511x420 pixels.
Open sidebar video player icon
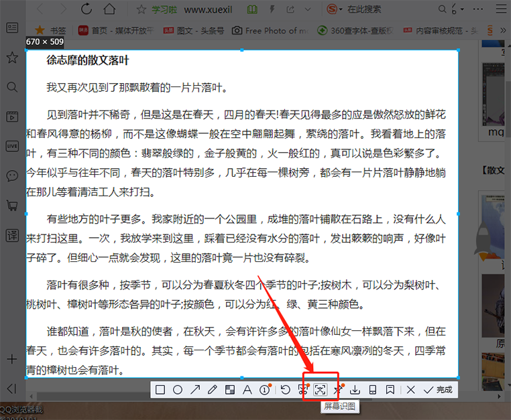point(12,117)
